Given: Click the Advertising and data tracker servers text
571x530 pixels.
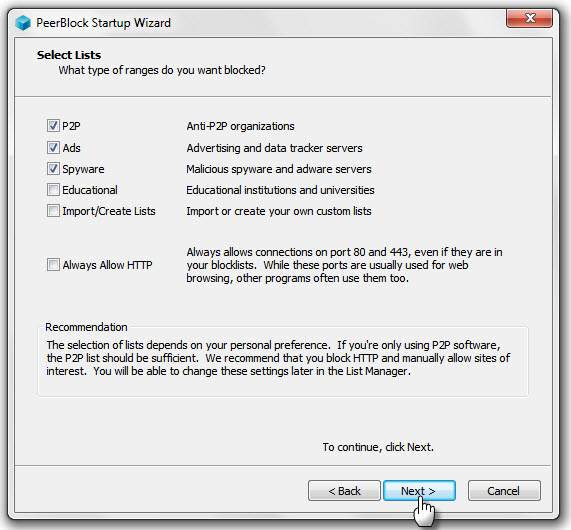Looking at the screenshot, I should pyautogui.click(x=274, y=148).
